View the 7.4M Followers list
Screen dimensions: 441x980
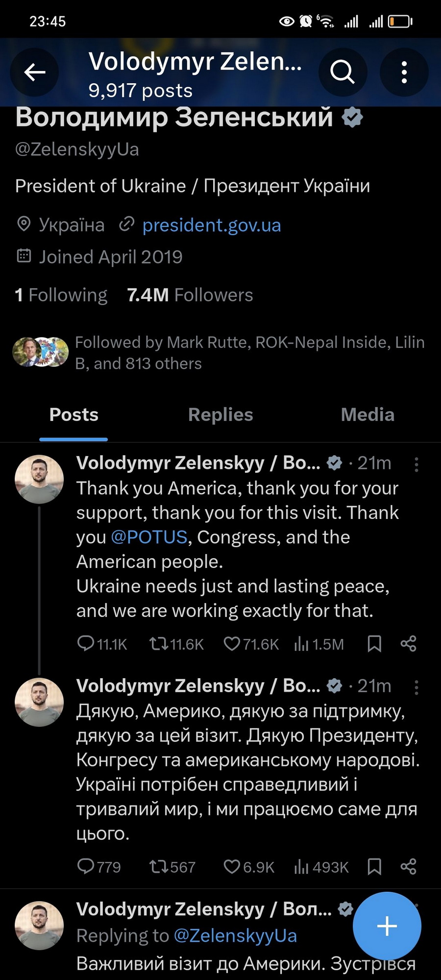pos(190,295)
